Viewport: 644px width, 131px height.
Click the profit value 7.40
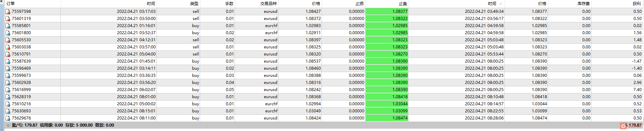[637, 90]
